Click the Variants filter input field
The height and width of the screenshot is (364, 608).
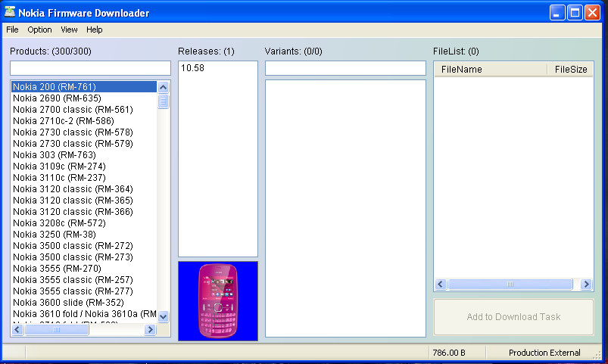click(x=345, y=68)
